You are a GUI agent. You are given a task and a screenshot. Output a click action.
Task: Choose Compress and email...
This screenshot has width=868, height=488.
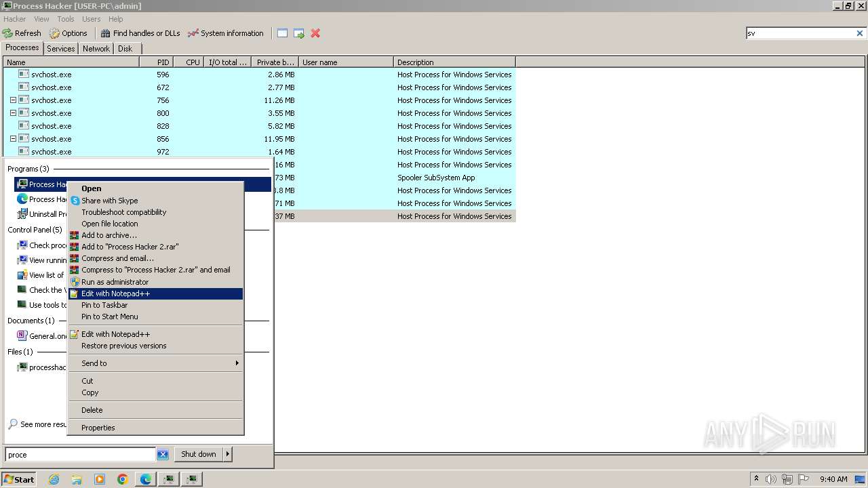coord(155,258)
